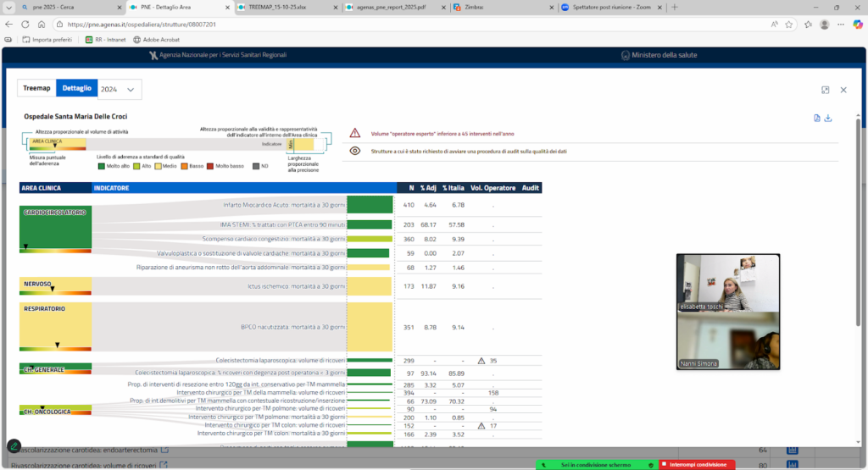Click the RESPIRATORIO yellow area block
Screen dimensions: 868x470
click(x=55, y=326)
